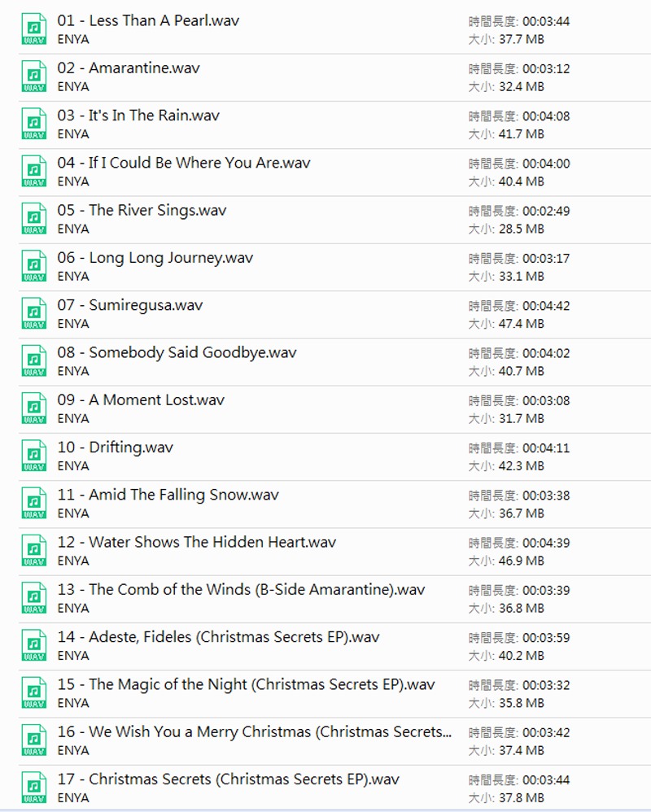Screen dimensions: 651x812
Task: Click the 42.3 MB size of Drifting.wav
Action: (x=520, y=466)
